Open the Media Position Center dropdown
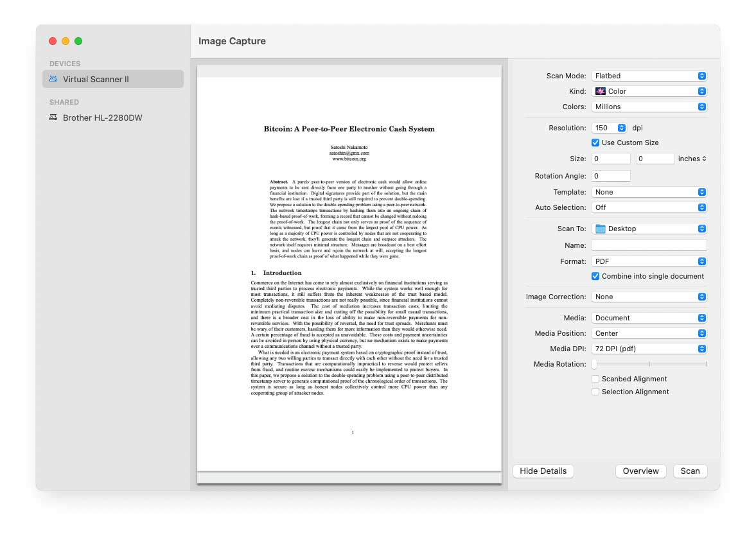Viewport: 756px width, 538px height. click(x=649, y=333)
